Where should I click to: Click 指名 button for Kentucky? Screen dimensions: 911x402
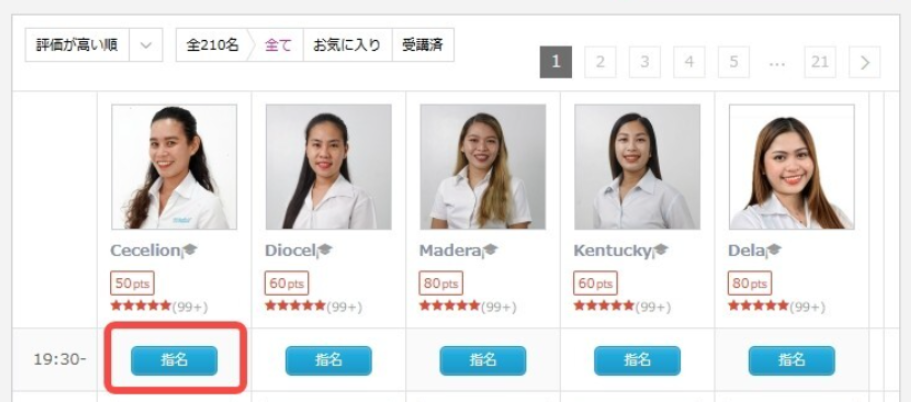[637, 361]
